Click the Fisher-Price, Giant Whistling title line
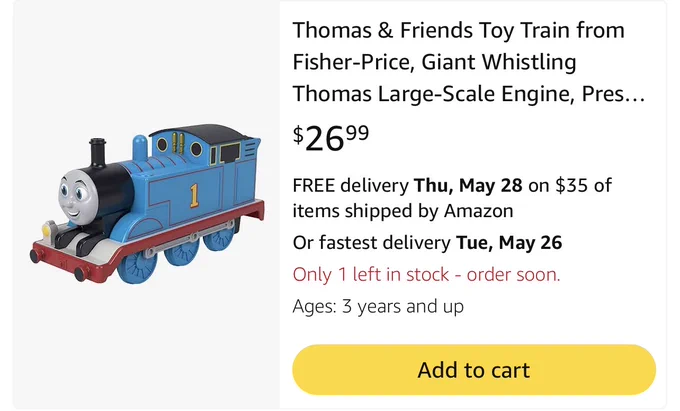 click(x=434, y=62)
